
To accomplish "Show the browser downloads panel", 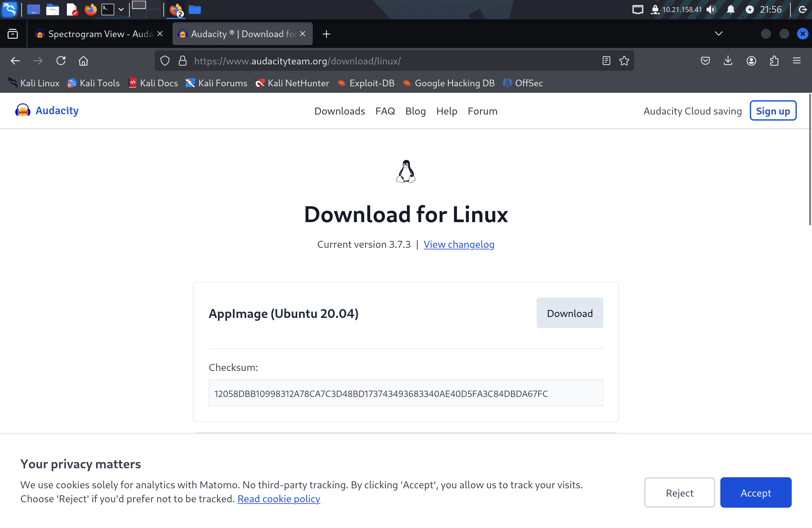I will point(728,61).
